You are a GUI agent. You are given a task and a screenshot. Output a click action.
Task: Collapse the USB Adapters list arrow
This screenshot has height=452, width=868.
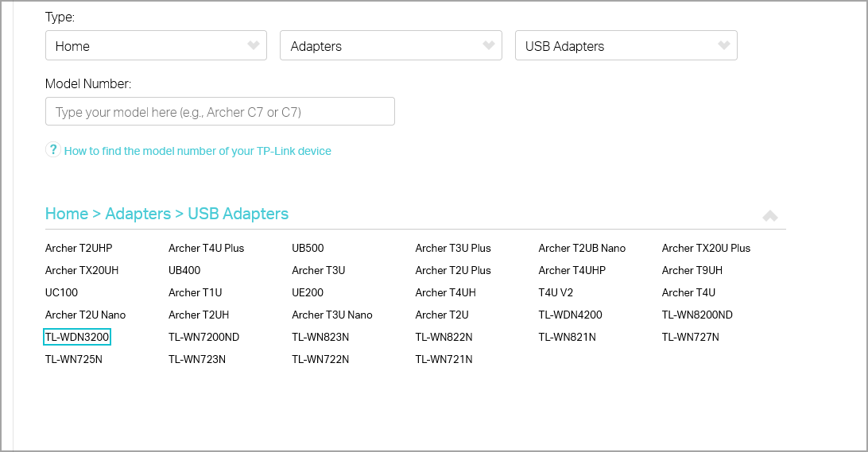point(770,216)
